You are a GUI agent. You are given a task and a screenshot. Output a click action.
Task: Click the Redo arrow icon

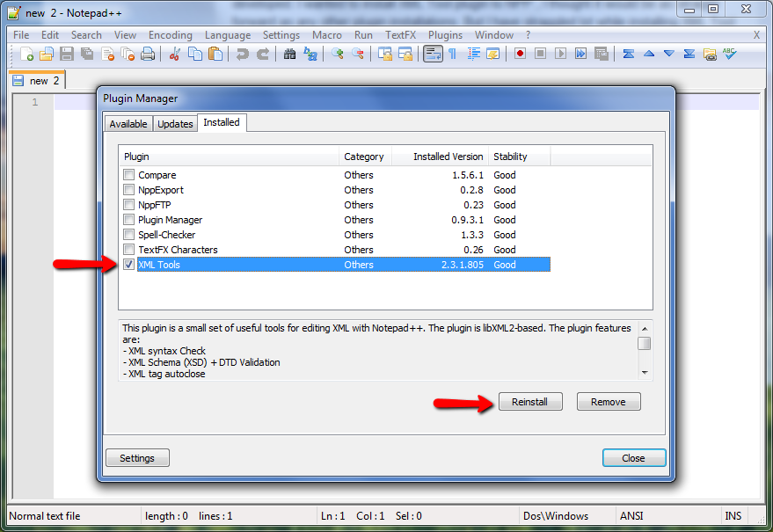(263, 54)
